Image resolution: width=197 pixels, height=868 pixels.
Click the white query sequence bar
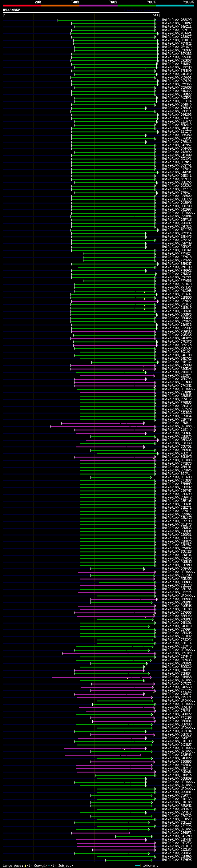81,13
